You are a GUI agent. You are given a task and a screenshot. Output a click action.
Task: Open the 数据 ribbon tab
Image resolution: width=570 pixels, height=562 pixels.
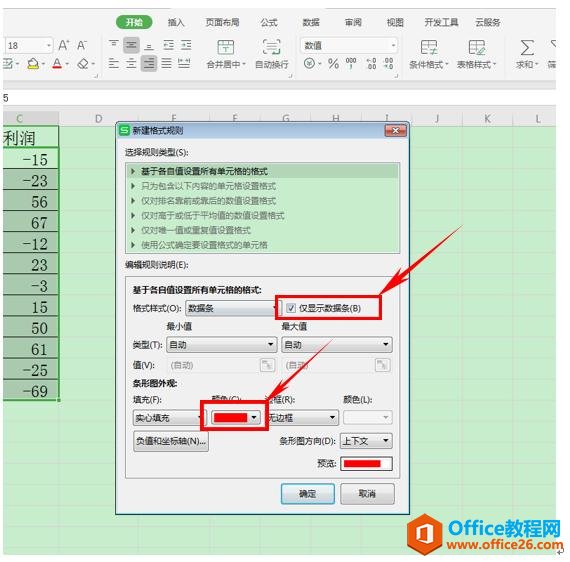pyautogui.click(x=311, y=23)
